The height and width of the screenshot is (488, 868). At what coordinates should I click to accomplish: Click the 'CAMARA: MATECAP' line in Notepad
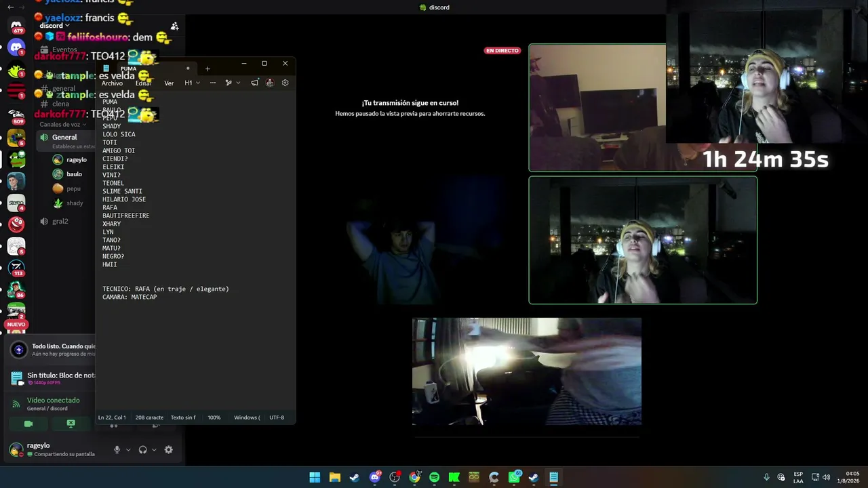(x=130, y=297)
